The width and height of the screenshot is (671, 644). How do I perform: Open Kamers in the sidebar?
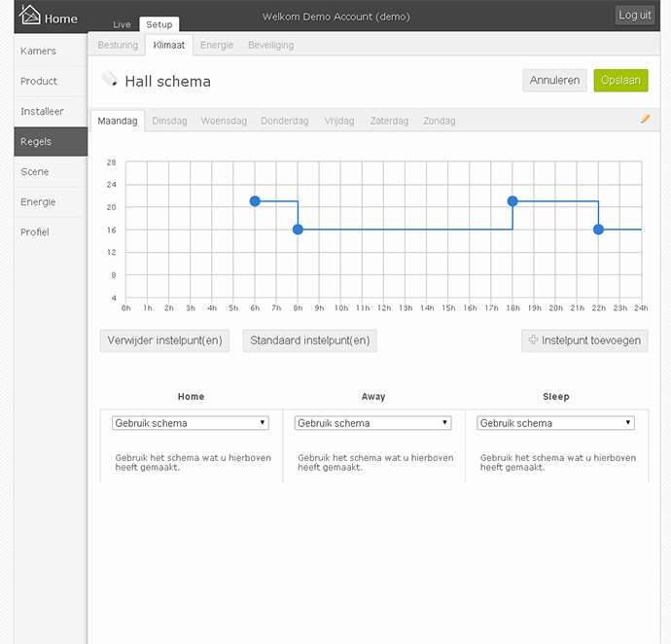(x=39, y=51)
